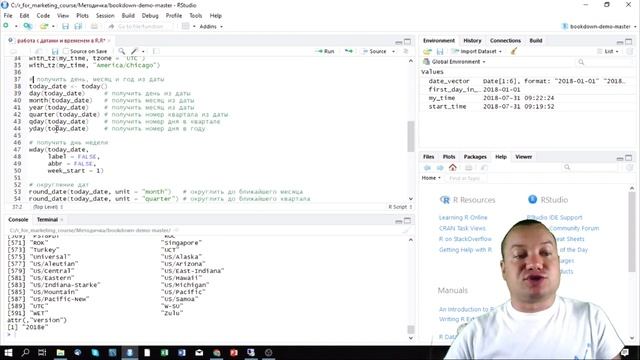Screen dimensions: 640x360
Task: Open Windows taskbar search
Action: [x=25, y=352]
